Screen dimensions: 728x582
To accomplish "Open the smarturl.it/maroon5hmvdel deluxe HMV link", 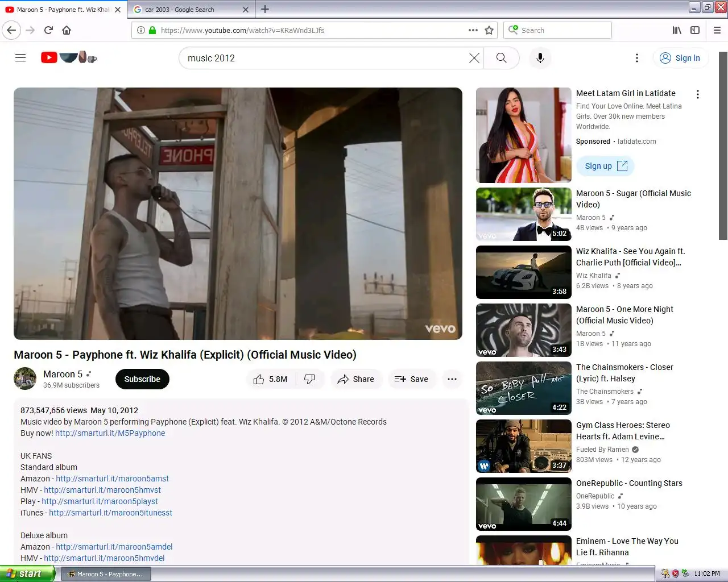I will click(x=104, y=558).
